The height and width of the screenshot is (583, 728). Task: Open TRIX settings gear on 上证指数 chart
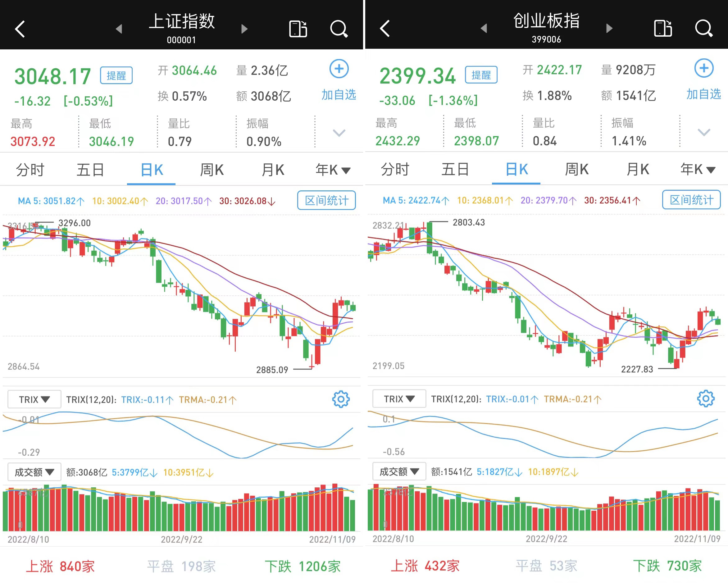(x=341, y=399)
